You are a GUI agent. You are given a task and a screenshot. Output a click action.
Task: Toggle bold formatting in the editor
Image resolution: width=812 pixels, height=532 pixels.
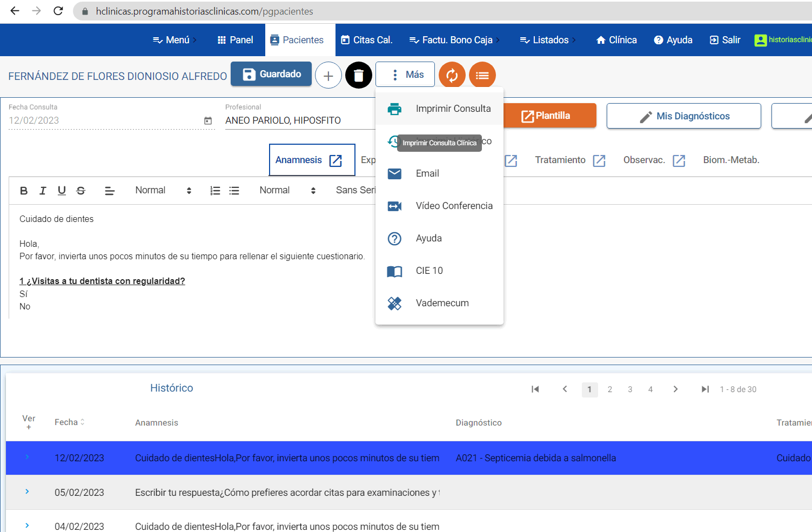pyautogui.click(x=23, y=190)
